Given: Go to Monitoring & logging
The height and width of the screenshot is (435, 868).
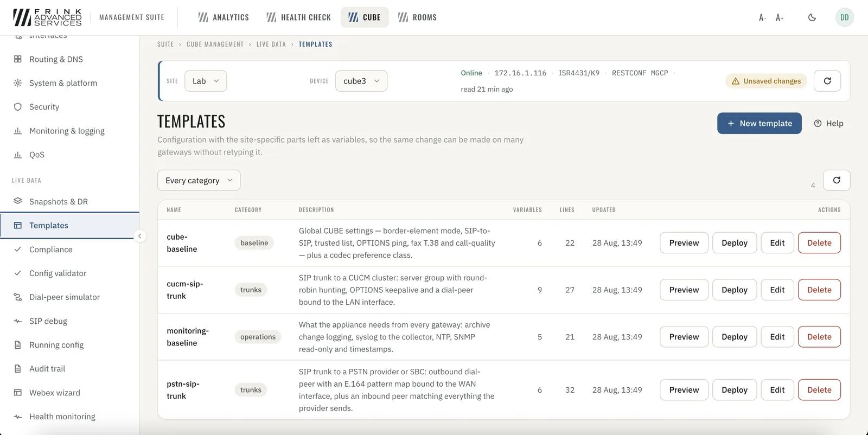Looking at the screenshot, I should (x=69, y=131).
